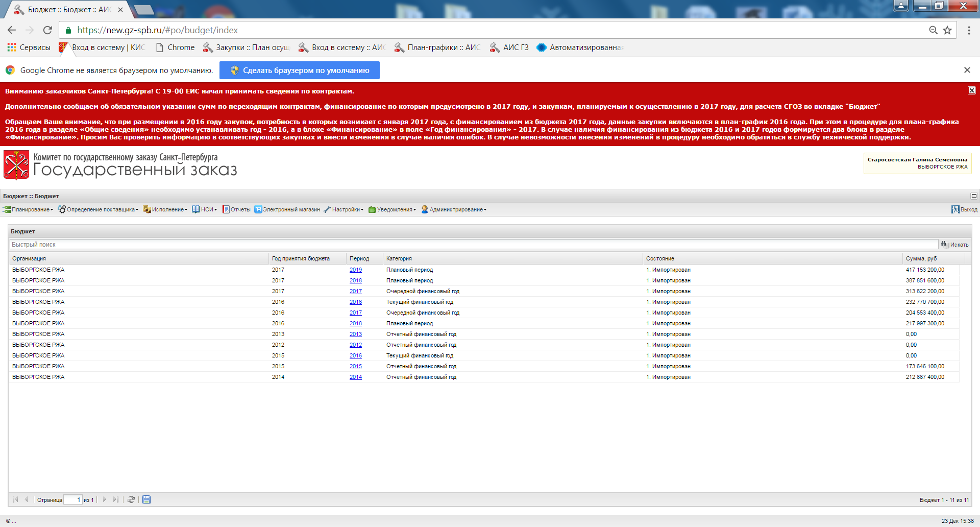The height and width of the screenshot is (527, 980).
Task: Open period 2016 for the 232 770 700,00 row
Action: (x=356, y=302)
